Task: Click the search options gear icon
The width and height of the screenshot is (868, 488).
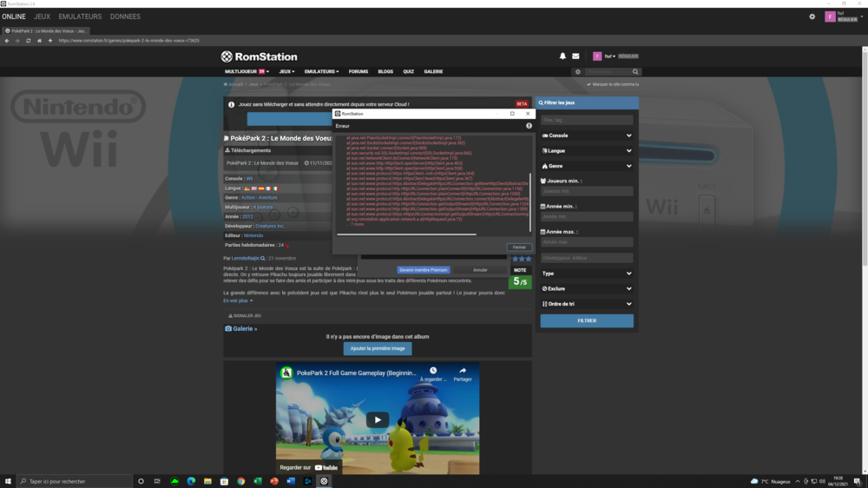Action: point(578,71)
